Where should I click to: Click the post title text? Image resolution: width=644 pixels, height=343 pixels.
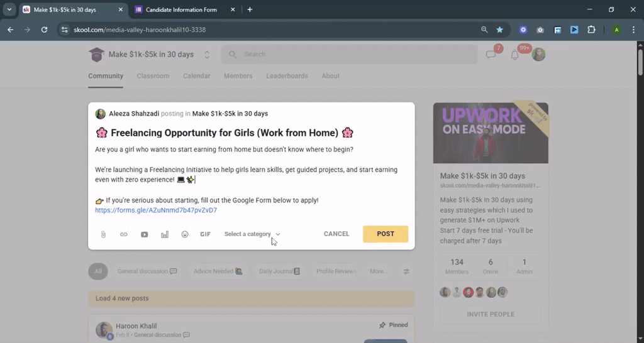coord(225,133)
